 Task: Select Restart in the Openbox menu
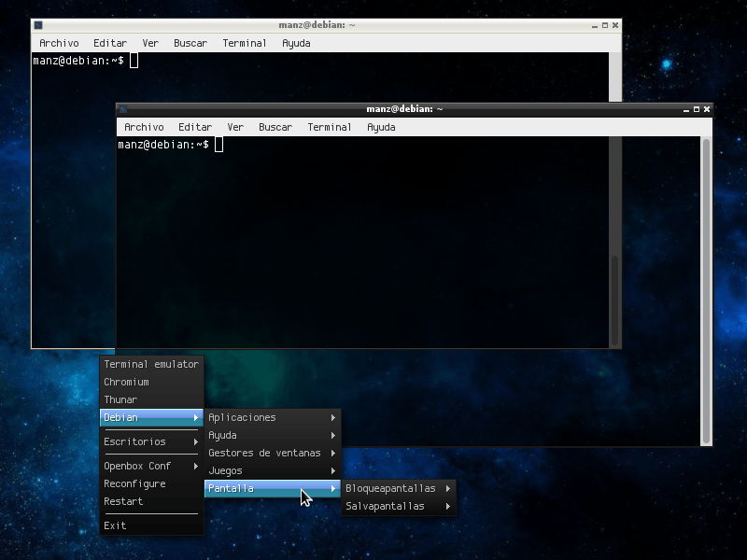click(x=151, y=501)
